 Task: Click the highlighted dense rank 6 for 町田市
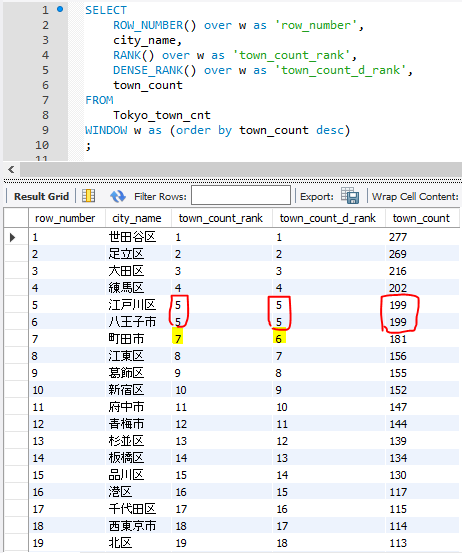point(279,339)
